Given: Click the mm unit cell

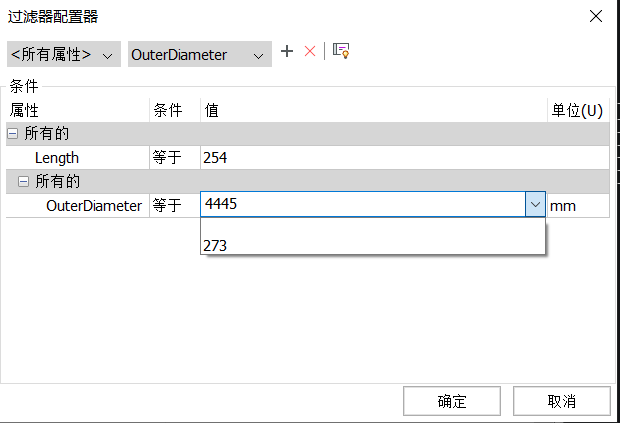Looking at the screenshot, I should (578, 206).
